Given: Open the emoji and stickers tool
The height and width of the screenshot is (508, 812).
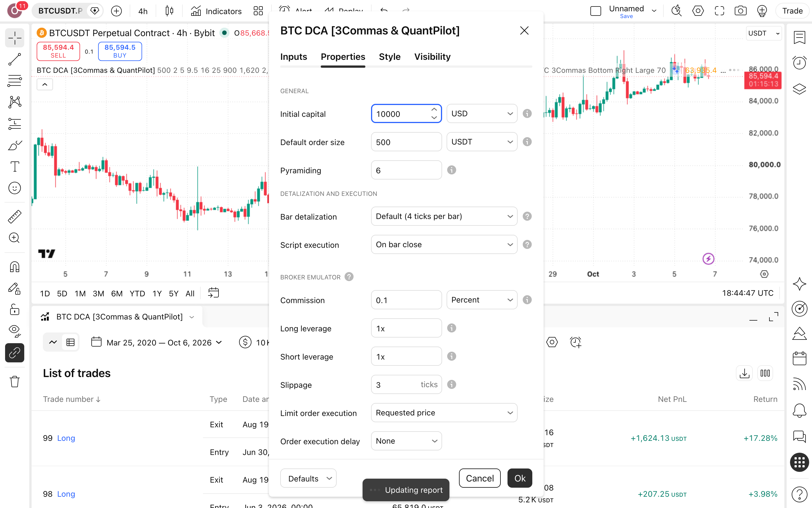Looking at the screenshot, I should tap(15, 188).
